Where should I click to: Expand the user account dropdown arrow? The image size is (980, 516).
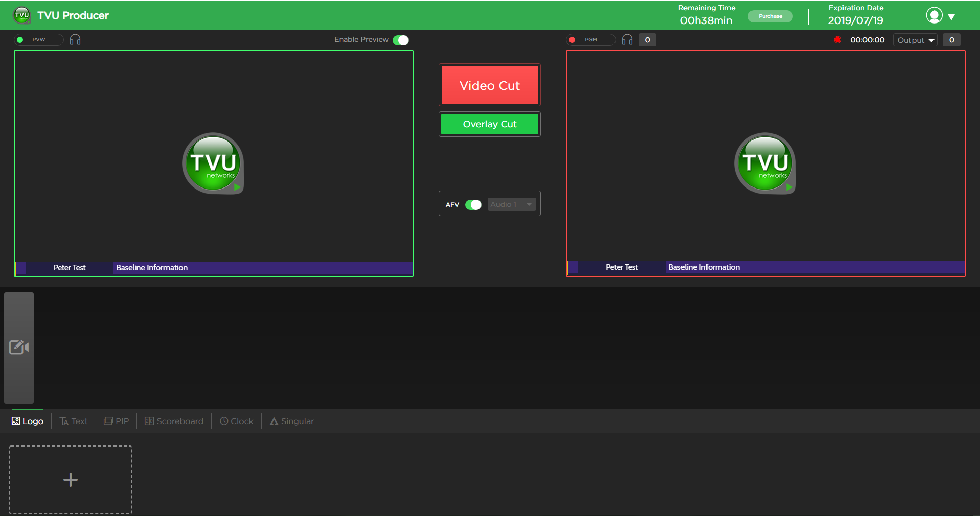[x=951, y=17]
